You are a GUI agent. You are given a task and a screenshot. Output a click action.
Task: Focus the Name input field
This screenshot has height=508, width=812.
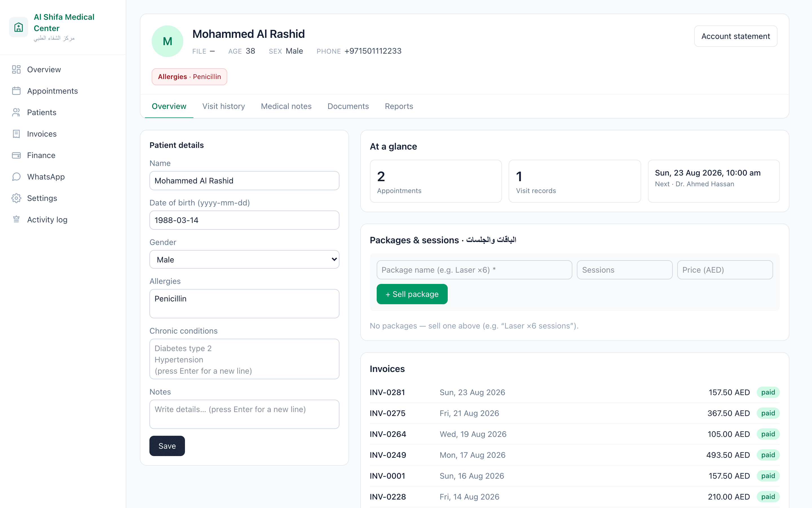point(244,181)
